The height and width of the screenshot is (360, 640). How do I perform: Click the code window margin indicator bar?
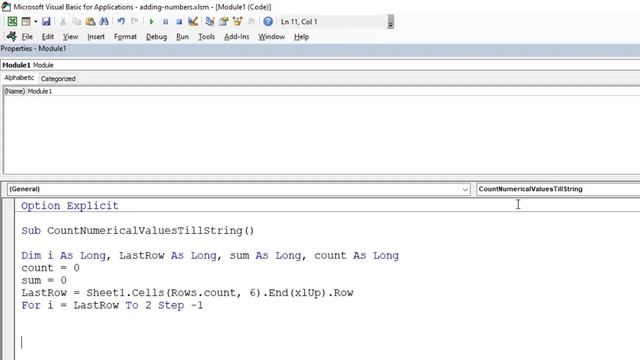point(8,279)
